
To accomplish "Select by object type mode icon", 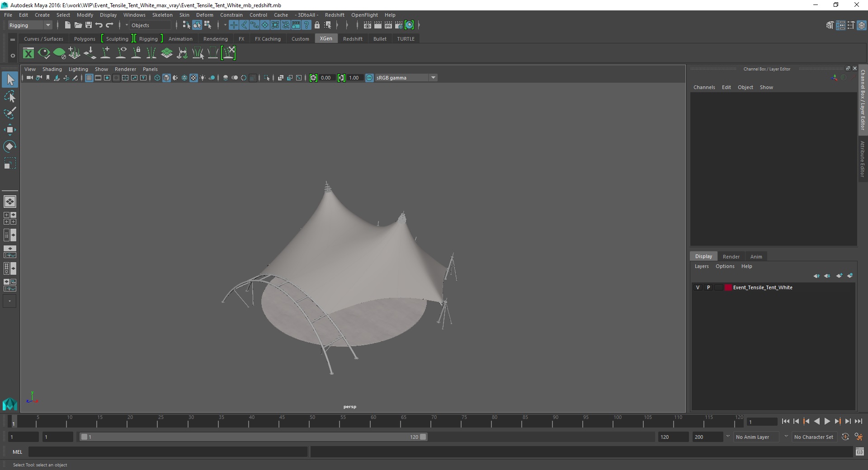I will click(197, 25).
